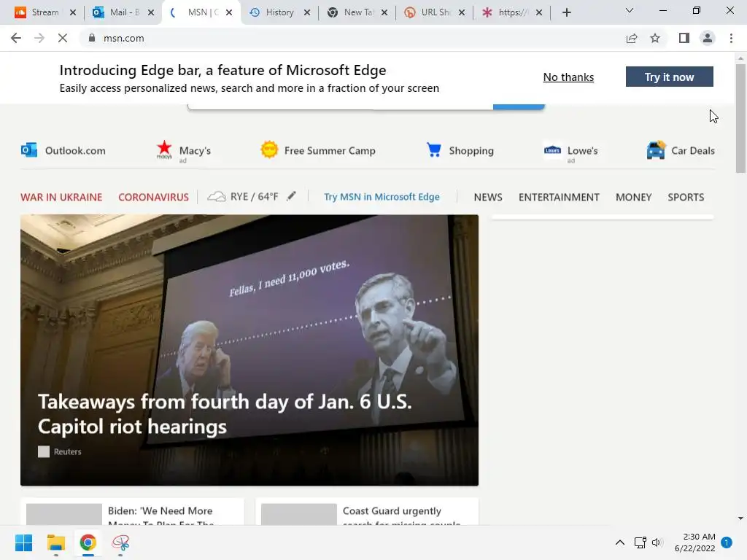The height and width of the screenshot is (560, 747).
Task: Dismiss Edge bar promo with No thanks
Action: (x=568, y=77)
